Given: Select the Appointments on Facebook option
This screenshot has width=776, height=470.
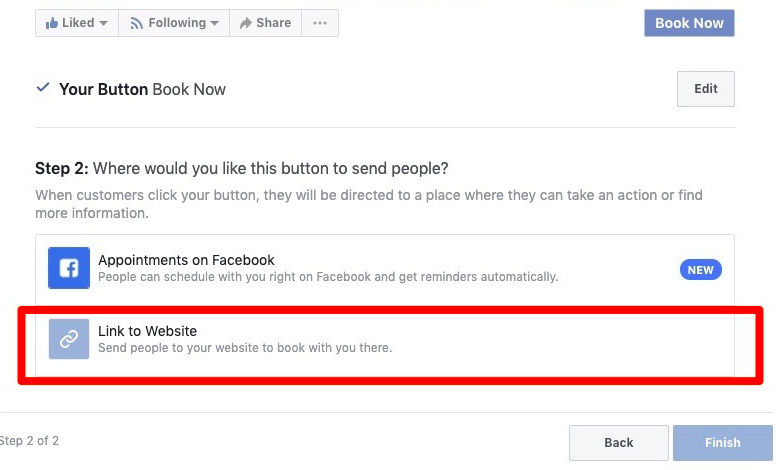Looking at the screenshot, I should 385,268.
